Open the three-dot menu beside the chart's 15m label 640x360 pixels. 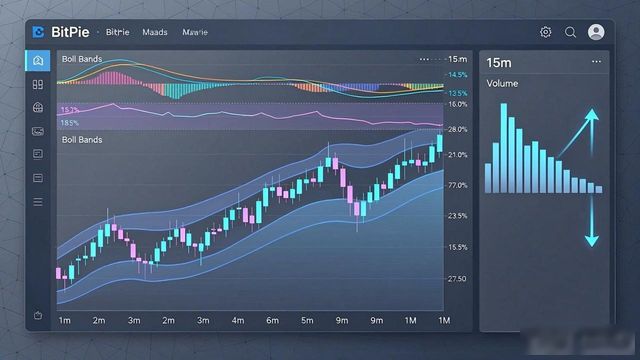coord(424,59)
